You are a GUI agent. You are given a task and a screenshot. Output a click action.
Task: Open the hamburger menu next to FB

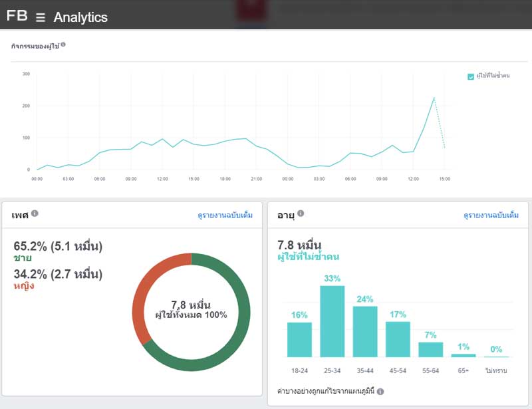point(41,18)
